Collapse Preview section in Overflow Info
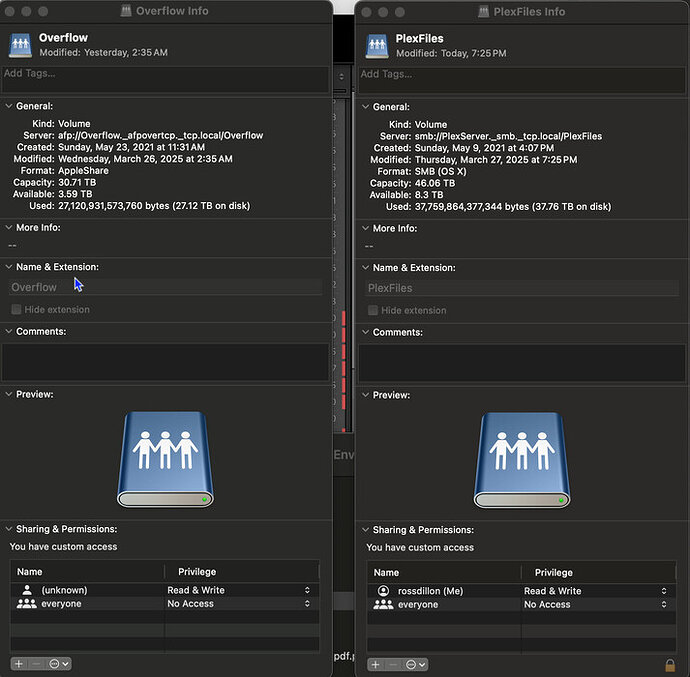The image size is (690, 677). coord(8,394)
